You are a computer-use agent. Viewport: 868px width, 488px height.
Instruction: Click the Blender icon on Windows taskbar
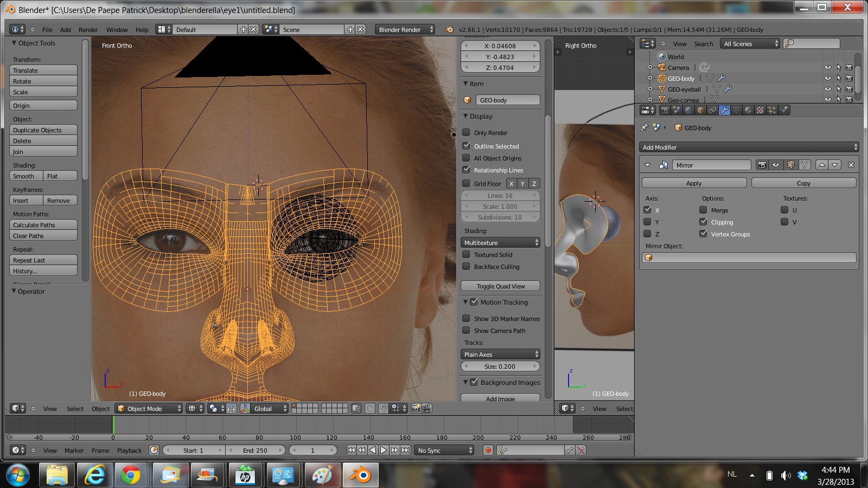[360, 476]
